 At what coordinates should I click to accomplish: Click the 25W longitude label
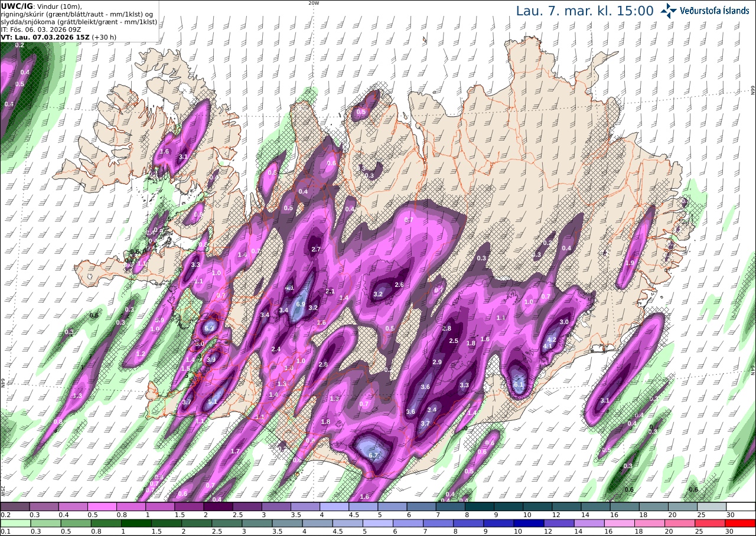(3, 491)
